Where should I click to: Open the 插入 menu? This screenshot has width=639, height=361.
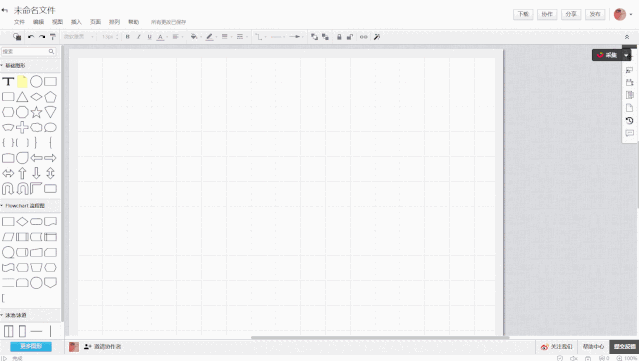click(76, 22)
